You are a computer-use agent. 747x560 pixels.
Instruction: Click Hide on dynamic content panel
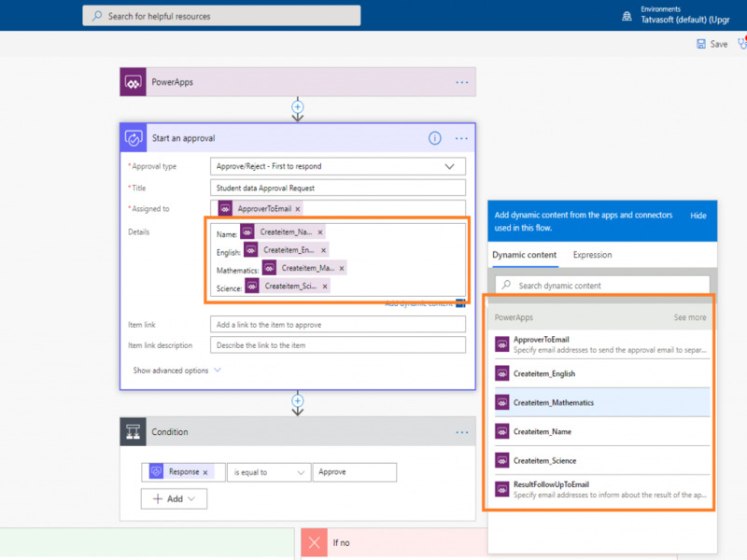(x=698, y=216)
